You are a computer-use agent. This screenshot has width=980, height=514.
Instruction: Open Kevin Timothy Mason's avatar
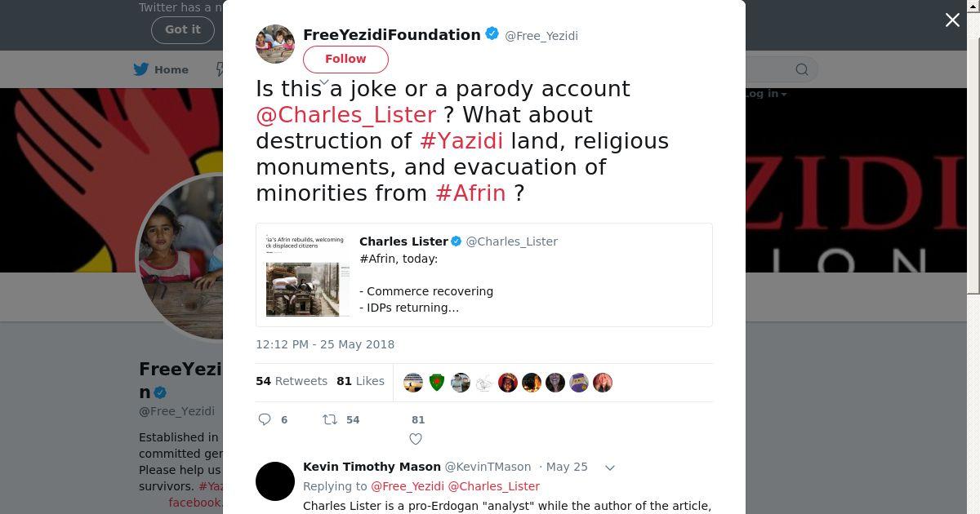point(275,481)
